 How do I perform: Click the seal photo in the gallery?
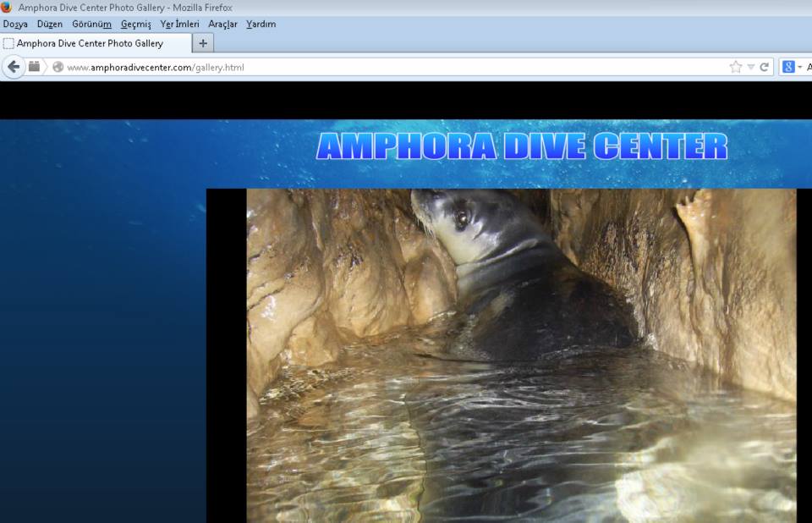[x=520, y=355]
